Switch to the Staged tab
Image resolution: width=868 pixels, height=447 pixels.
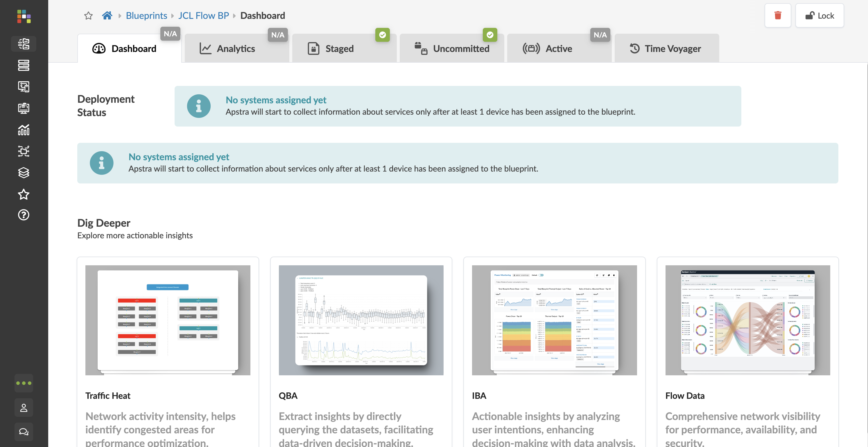tap(339, 49)
